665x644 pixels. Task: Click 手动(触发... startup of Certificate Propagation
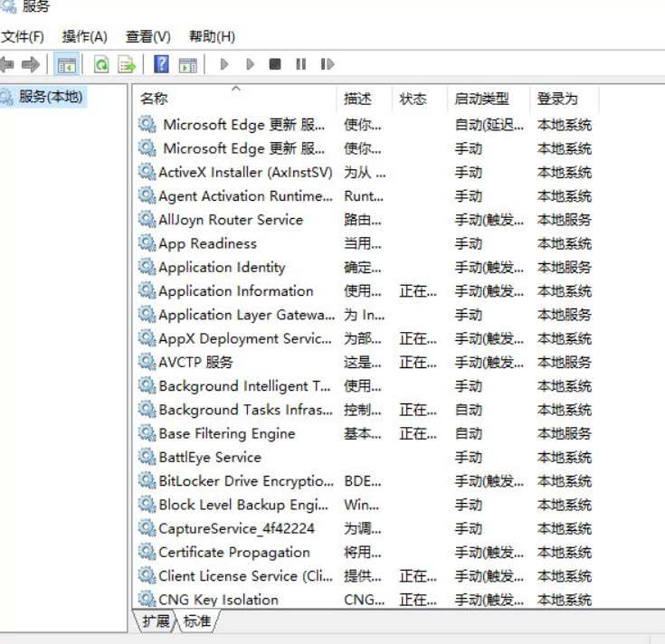tap(489, 552)
